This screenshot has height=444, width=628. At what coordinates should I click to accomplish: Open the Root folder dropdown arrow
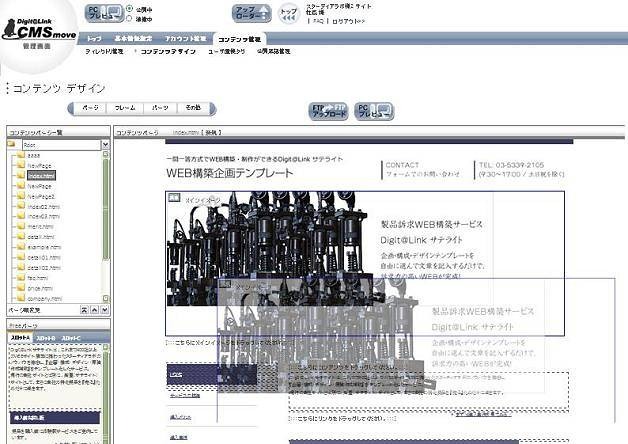[x=105, y=144]
